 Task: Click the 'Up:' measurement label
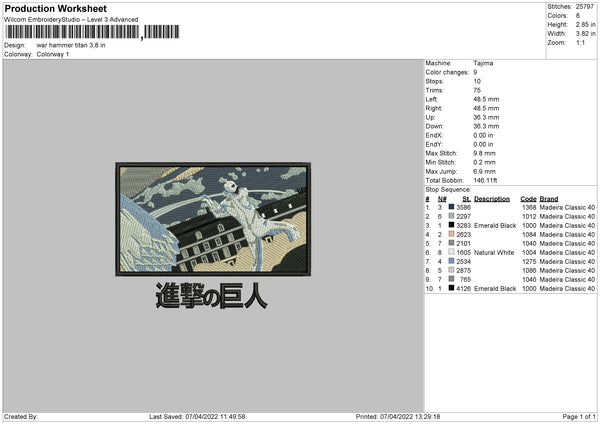[x=430, y=117]
